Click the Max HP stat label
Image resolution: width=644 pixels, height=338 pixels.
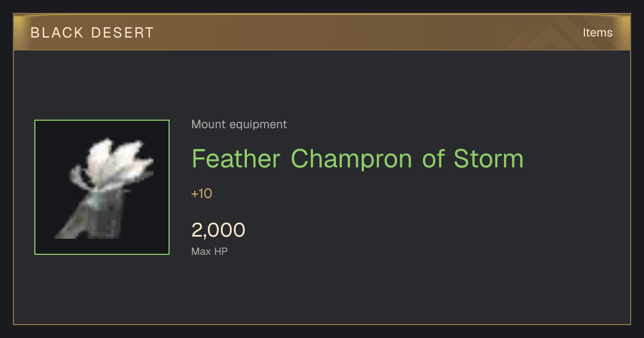point(210,251)
